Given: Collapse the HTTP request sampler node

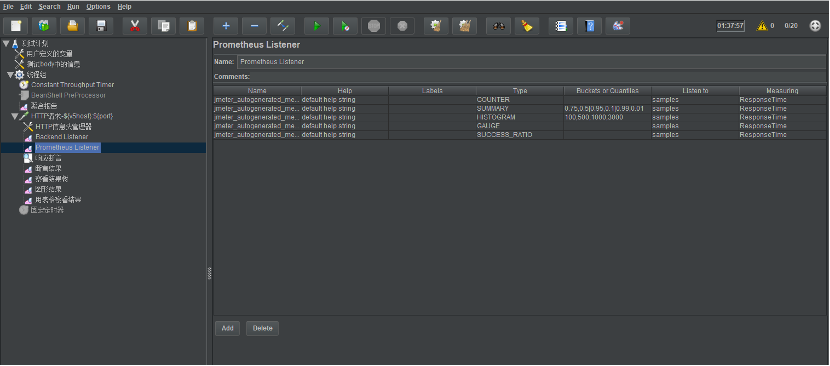Looking at the screenshot, I should tap(15, 116).
